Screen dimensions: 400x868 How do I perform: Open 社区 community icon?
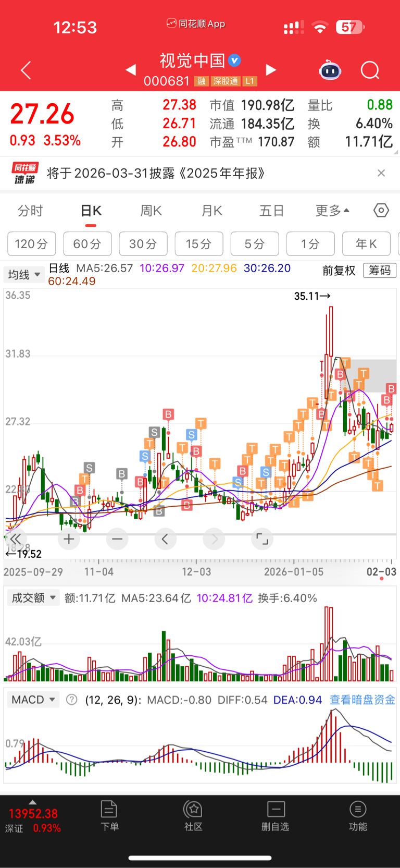coord(193,816)
